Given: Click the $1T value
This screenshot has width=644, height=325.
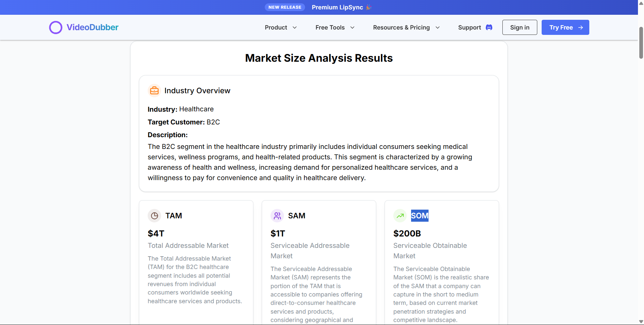Looking at the screenshot, I should [278, 233].
